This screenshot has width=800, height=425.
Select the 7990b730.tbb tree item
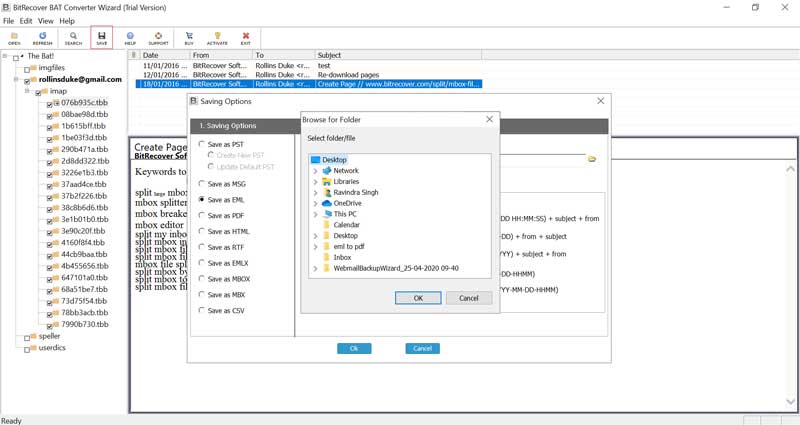coord(85,324)
